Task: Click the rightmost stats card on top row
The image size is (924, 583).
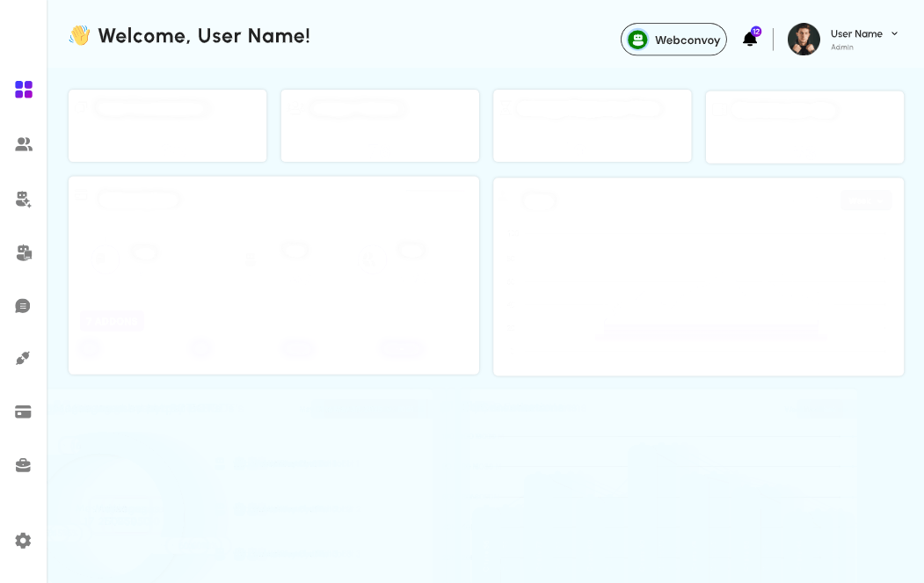Action: pyautogui.click(x=804, y=127)
